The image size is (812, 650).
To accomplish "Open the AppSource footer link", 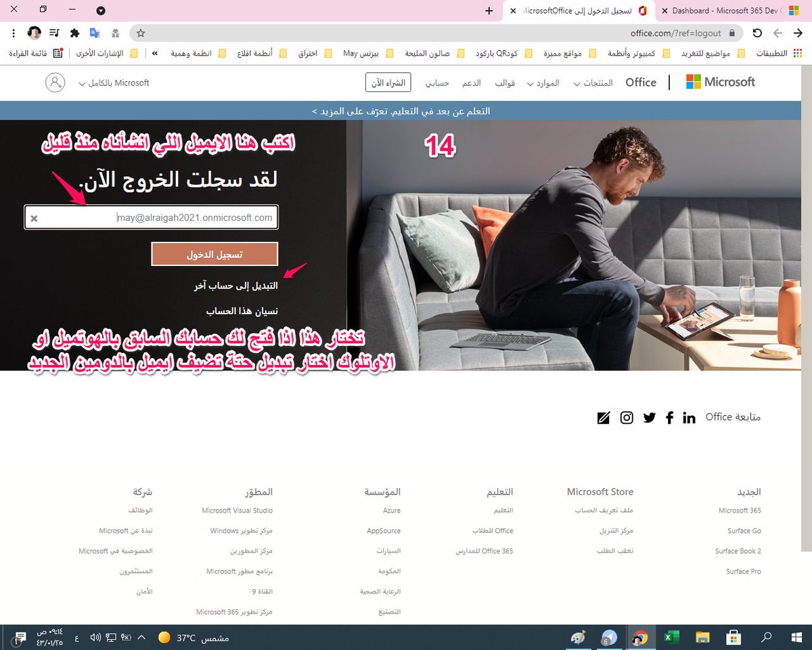I will [x=384, y=531].
